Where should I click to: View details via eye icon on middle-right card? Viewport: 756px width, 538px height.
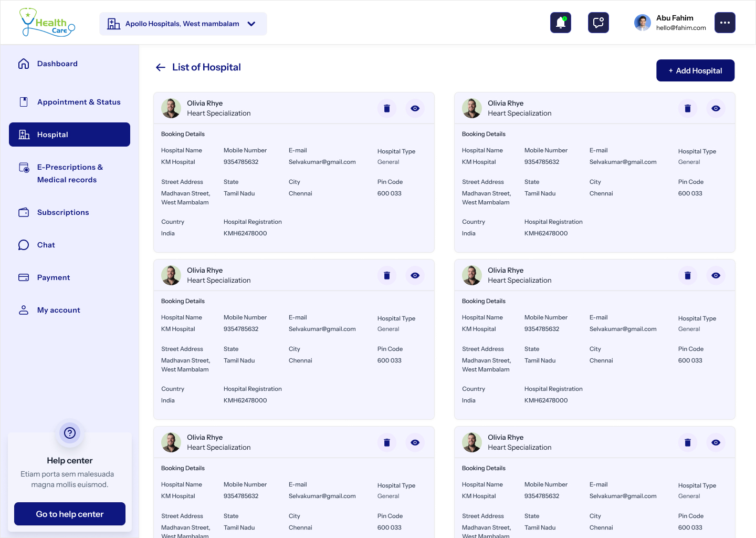716,275
